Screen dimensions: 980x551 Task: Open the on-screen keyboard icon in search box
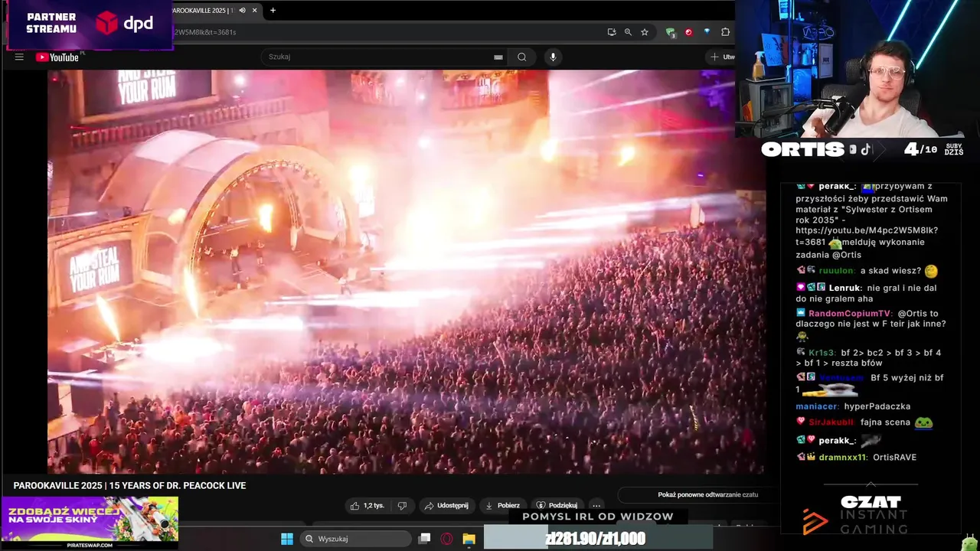click(x=498, y=57)
